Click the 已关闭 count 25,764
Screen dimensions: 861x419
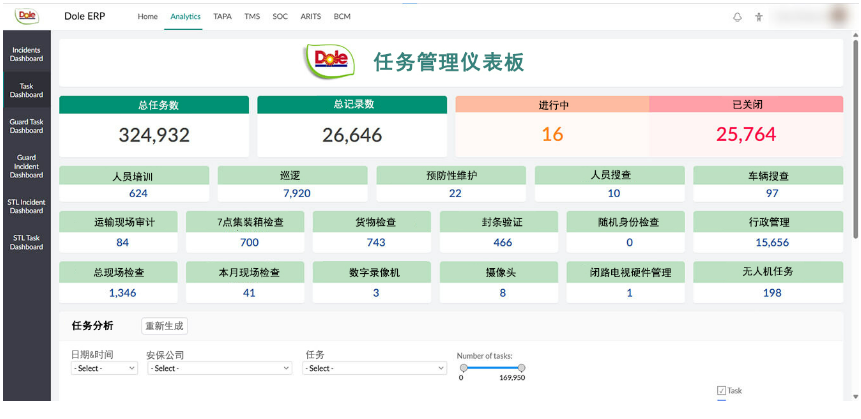[746, 134]
